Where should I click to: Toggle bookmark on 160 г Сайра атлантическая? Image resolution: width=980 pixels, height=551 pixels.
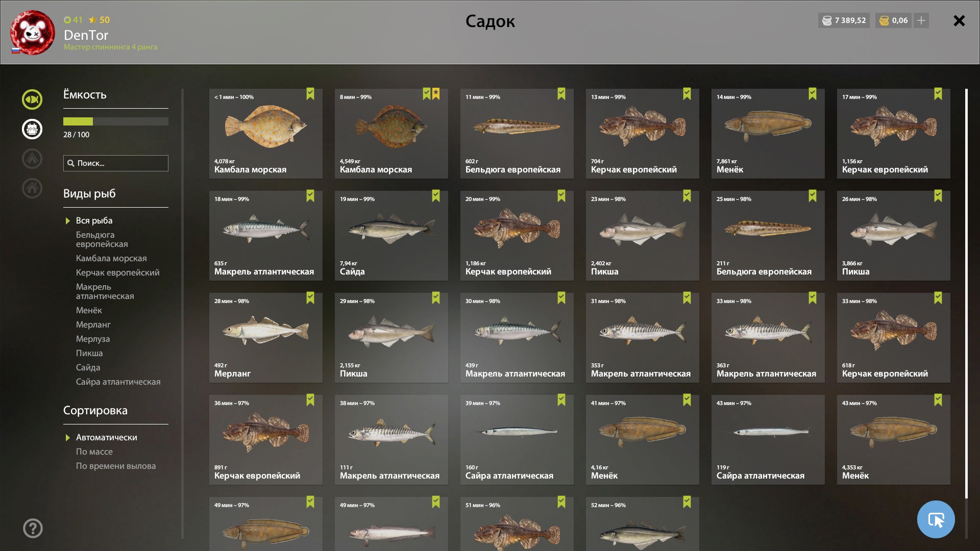[x=561, y=400]
